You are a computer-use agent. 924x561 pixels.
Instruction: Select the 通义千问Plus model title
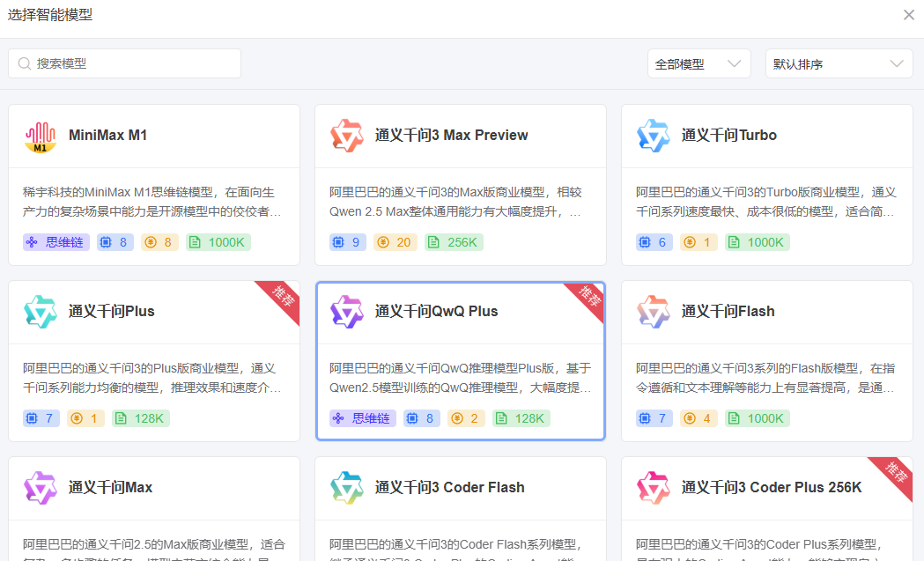111,311
